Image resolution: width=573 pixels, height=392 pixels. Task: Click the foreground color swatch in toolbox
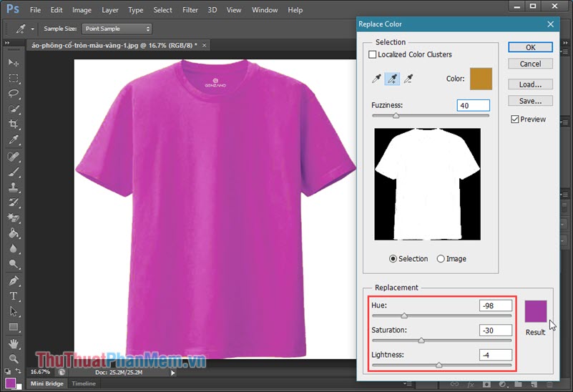(x=10, y=383)
